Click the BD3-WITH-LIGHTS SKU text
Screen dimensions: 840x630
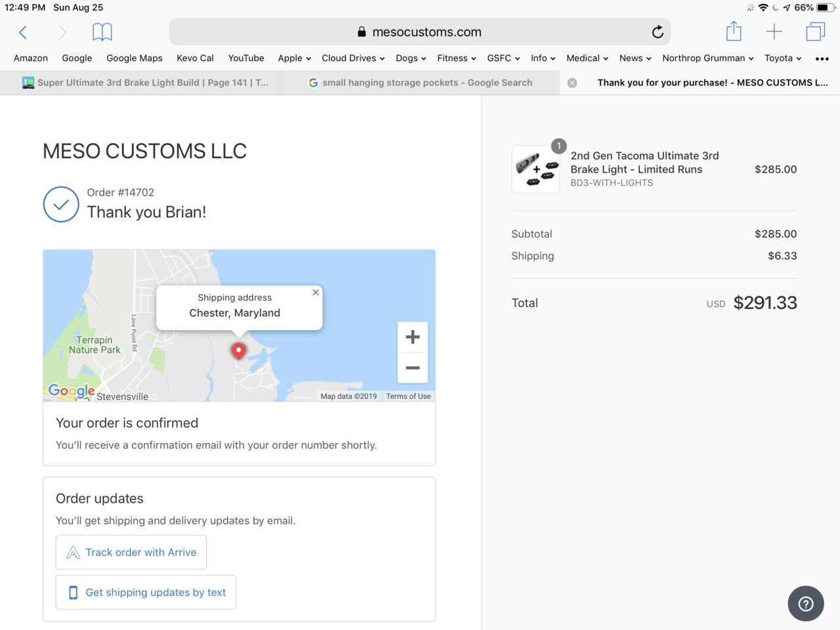pyautogui.click(x=612, y=183)
